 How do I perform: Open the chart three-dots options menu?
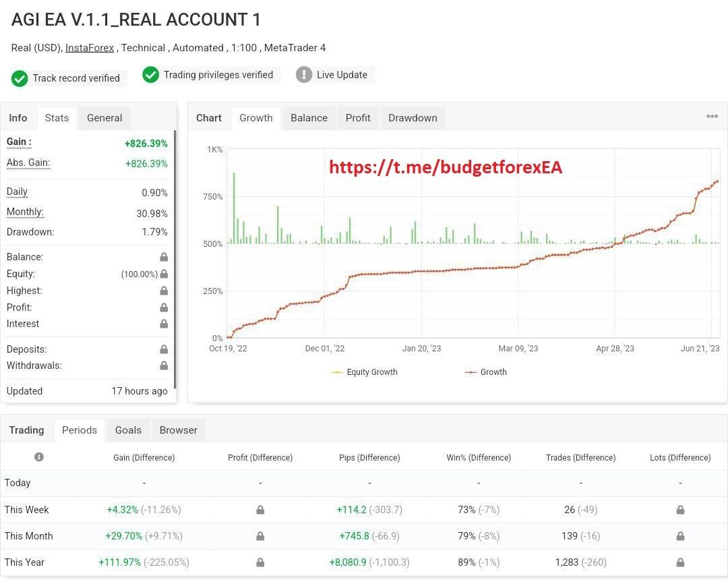[x=712, y=117]
